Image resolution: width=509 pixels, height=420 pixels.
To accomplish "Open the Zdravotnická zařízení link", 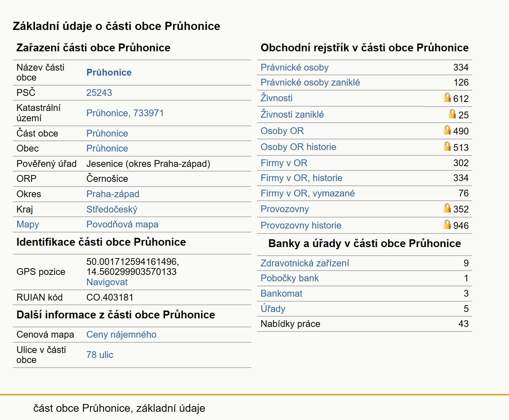I will pyautogui.click(x=305, y=263).
